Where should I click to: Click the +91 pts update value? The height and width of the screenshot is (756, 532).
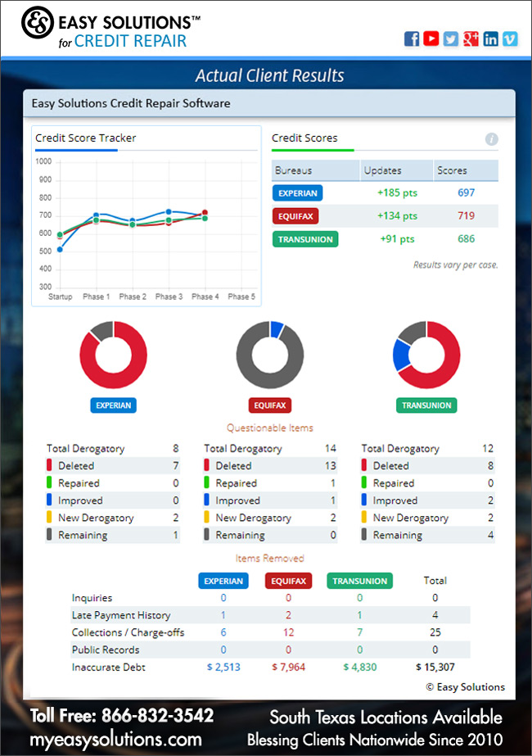[397, 239]
